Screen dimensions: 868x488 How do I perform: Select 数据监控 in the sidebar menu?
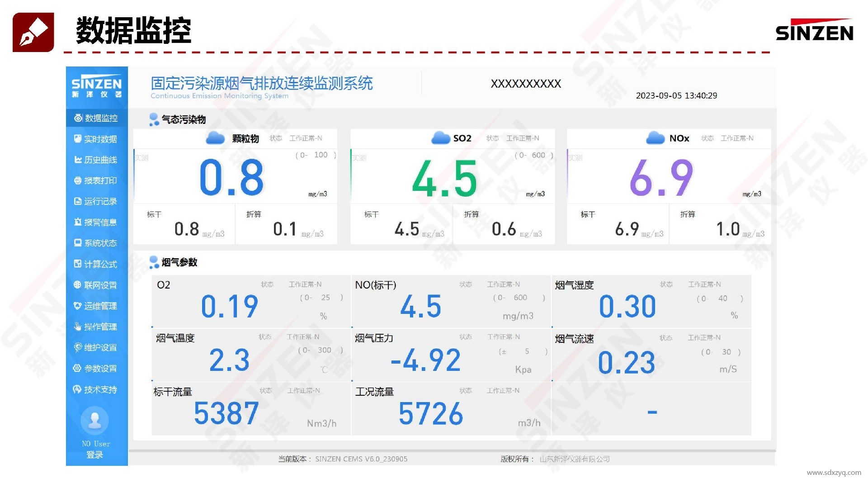tap(96, 118)
